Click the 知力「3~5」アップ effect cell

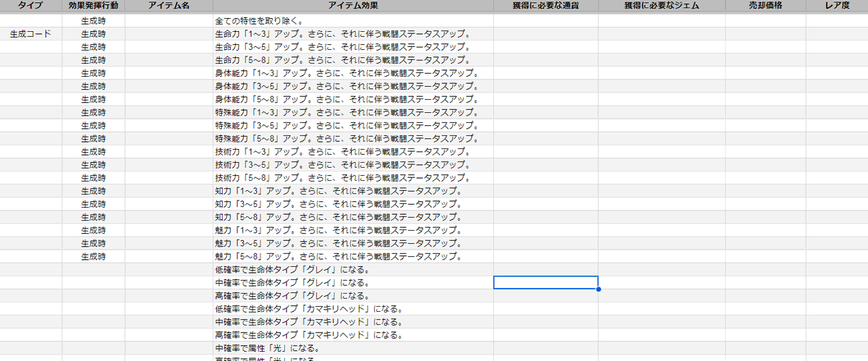(353, 204)
